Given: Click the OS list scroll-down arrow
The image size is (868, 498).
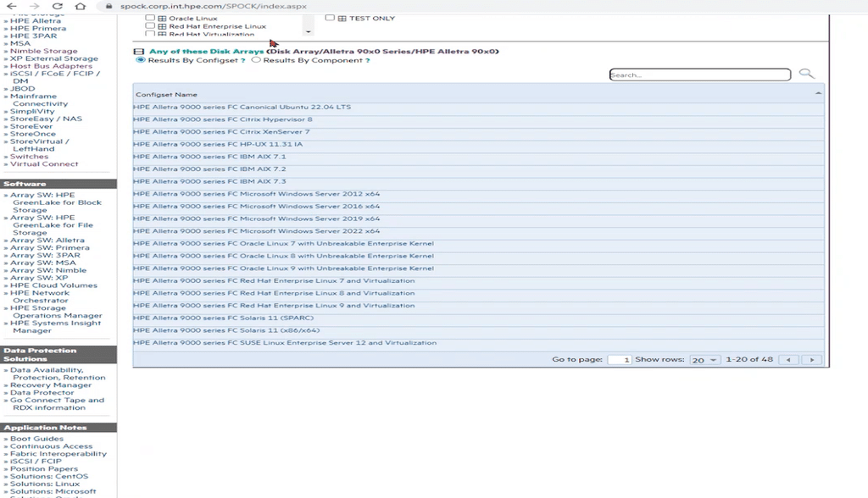Looking at the screenshot, I should click(x=309, y=31).
